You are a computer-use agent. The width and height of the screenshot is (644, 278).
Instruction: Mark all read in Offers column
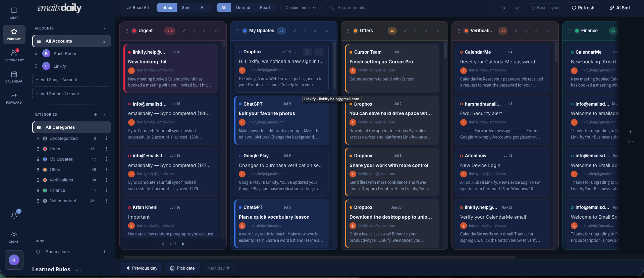pos(406,31)
